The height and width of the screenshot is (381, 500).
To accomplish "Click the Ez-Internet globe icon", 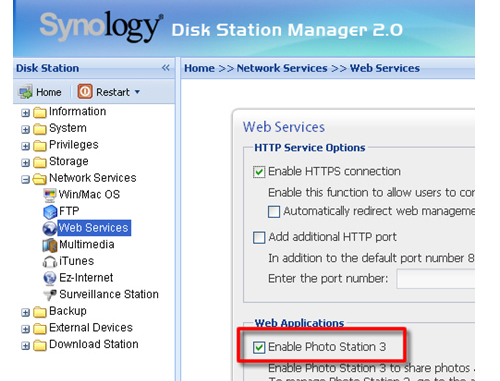I will [50, 278].
